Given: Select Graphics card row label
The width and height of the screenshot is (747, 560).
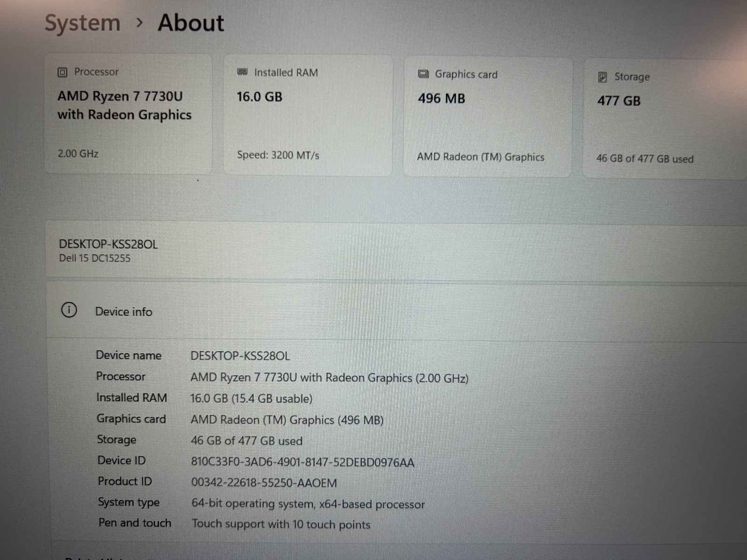Looking at the screenshot, I should click(x=131, y=419).
